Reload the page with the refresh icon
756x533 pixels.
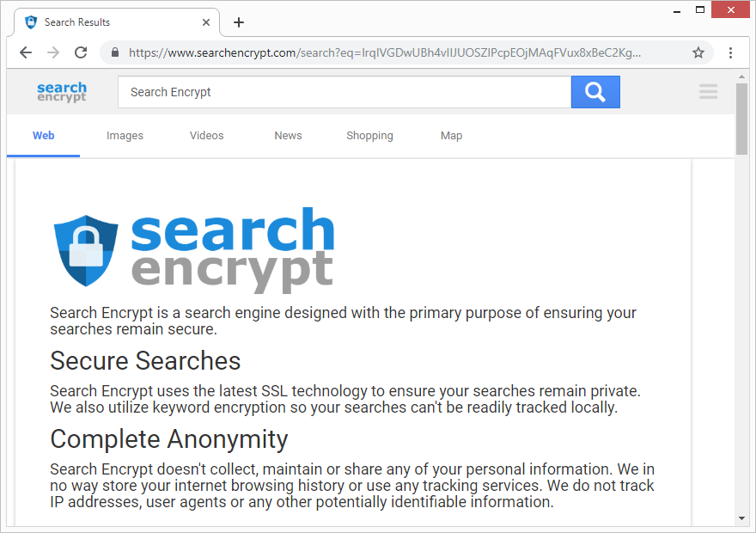pos(81,52)
